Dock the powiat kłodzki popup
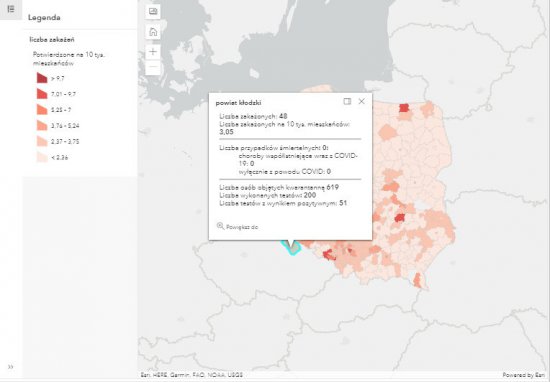 [347, 101]
